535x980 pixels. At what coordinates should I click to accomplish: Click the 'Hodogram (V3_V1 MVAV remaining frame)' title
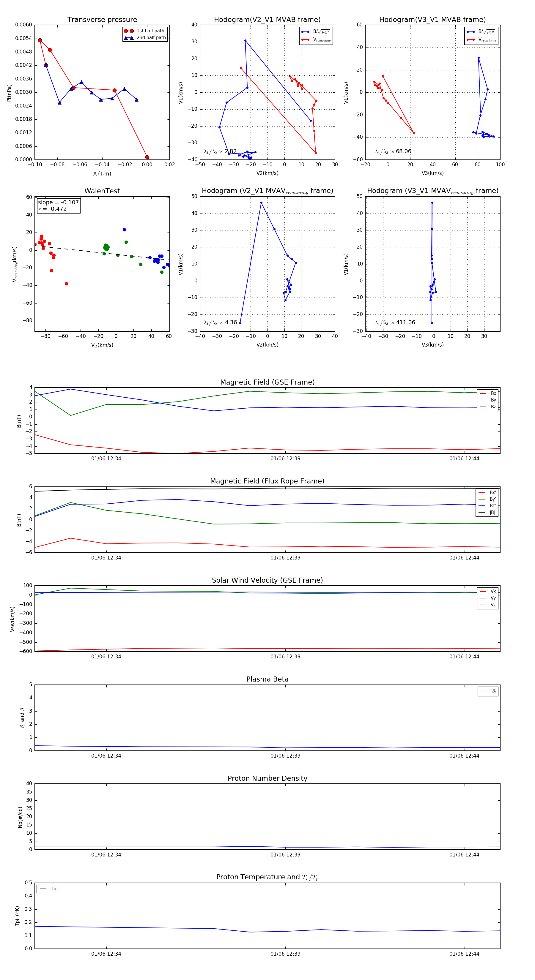click(432, 191)
